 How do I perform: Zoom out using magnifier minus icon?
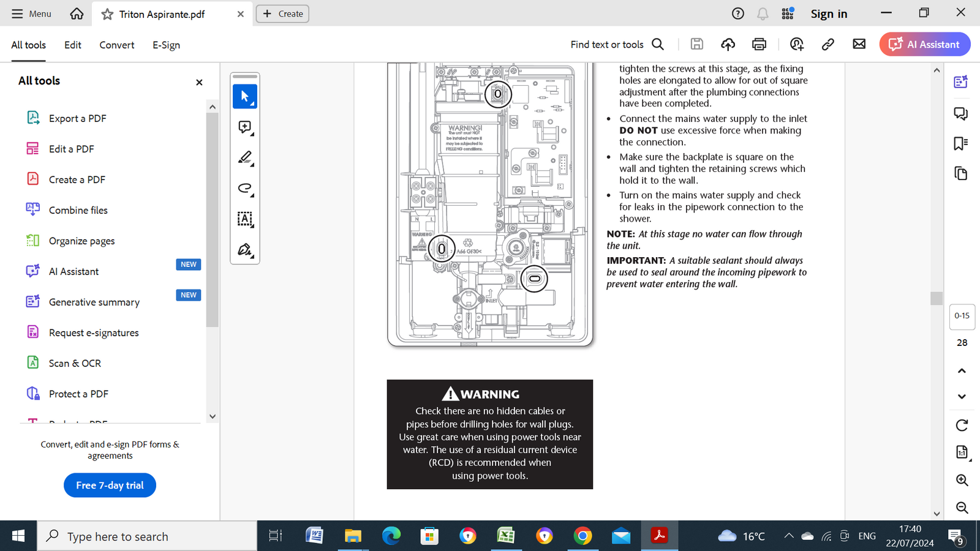(962, 508)
